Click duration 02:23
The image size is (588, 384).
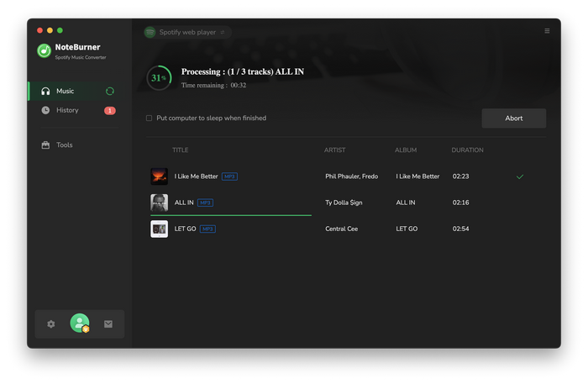coord(461,176)
